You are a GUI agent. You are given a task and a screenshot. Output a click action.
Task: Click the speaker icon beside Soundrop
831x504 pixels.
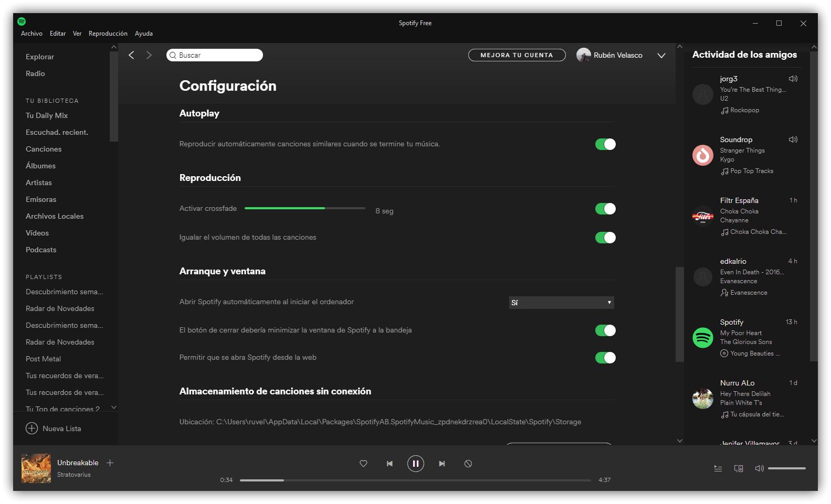pyautogui.click(x=793, y=140)
